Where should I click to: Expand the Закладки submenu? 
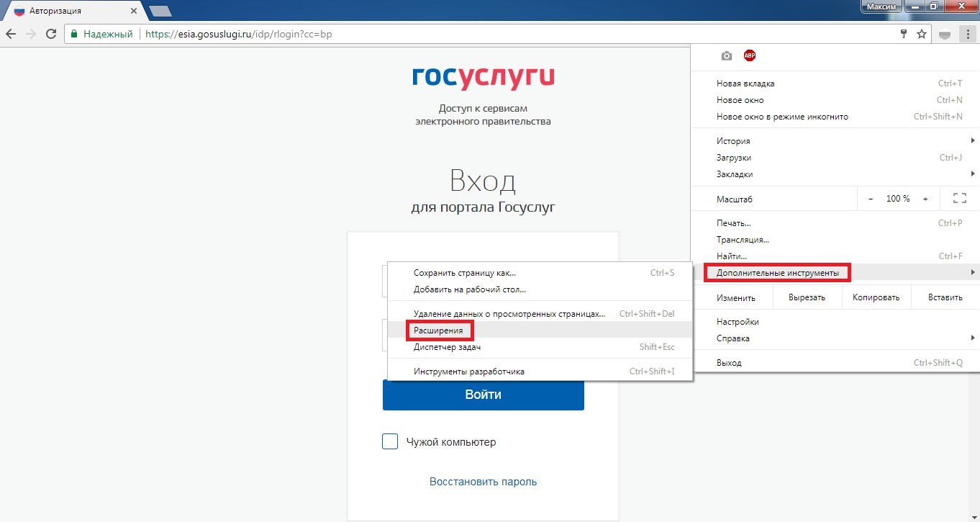pyautogui.click(x=835, y=174)
